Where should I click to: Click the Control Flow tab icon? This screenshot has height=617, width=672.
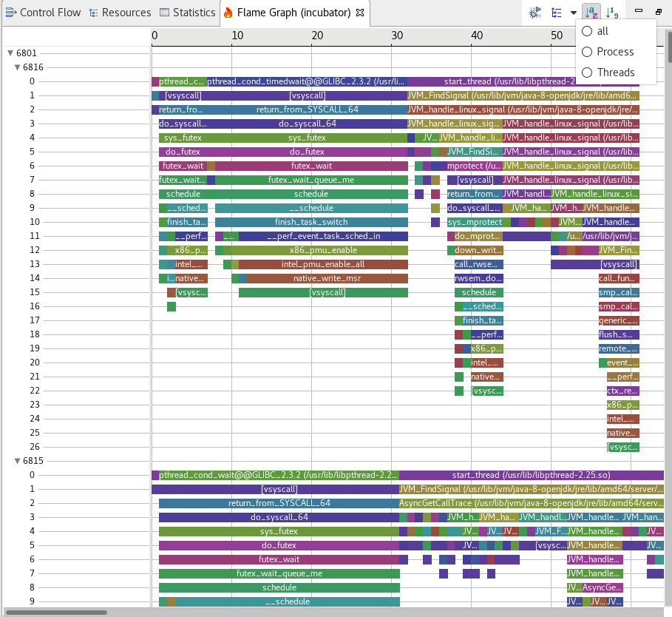[9, 12]
